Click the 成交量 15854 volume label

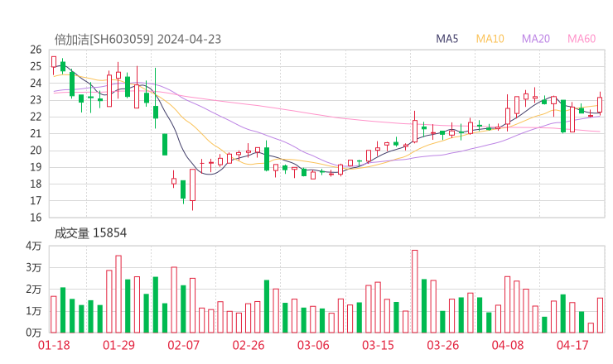(90, 233)
